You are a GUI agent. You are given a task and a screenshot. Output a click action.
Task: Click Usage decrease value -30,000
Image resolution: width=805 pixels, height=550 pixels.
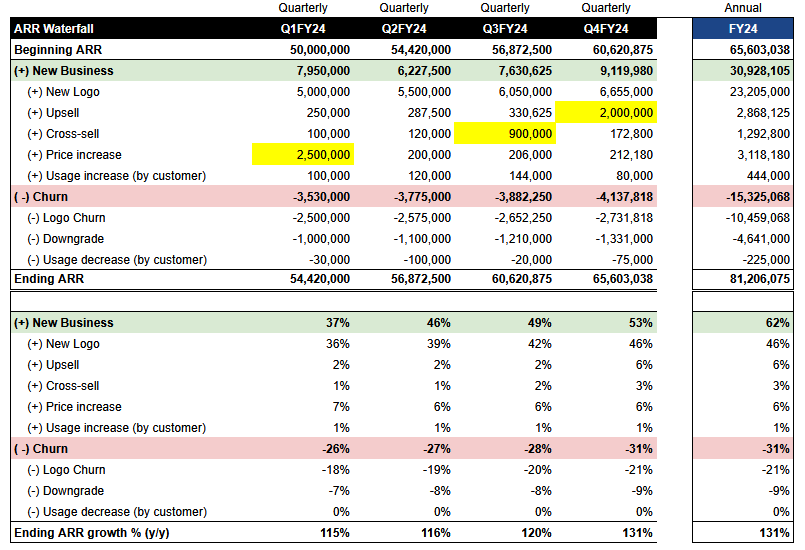330,260
